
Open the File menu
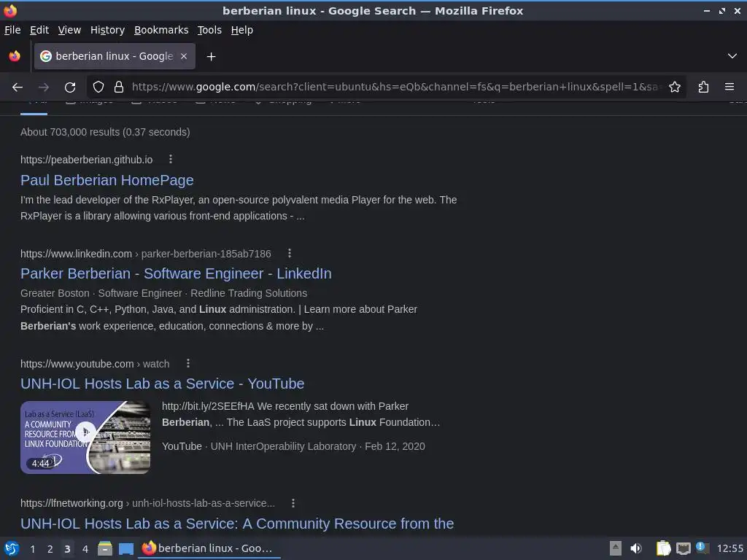(12, 30)
